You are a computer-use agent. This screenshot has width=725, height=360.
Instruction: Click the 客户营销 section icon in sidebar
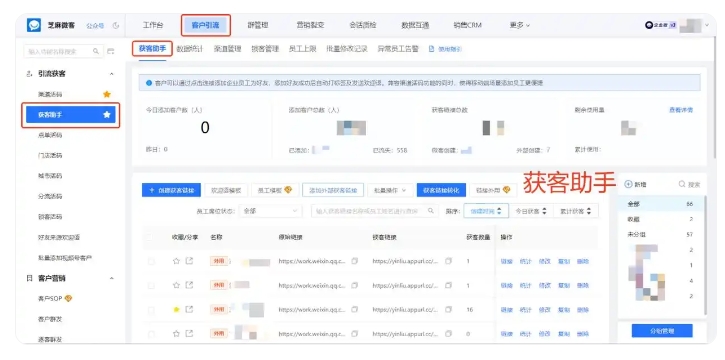coord(30,279)
